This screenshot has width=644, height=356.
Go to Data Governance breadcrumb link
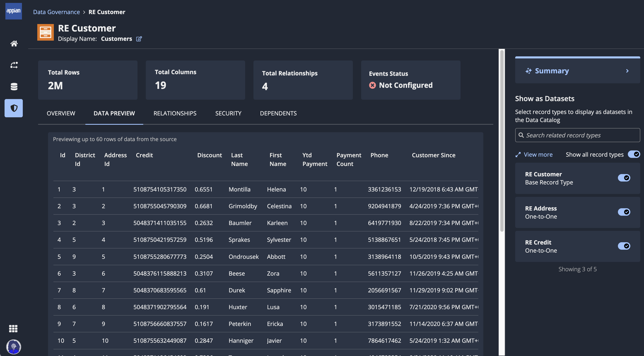pos(57,12)
